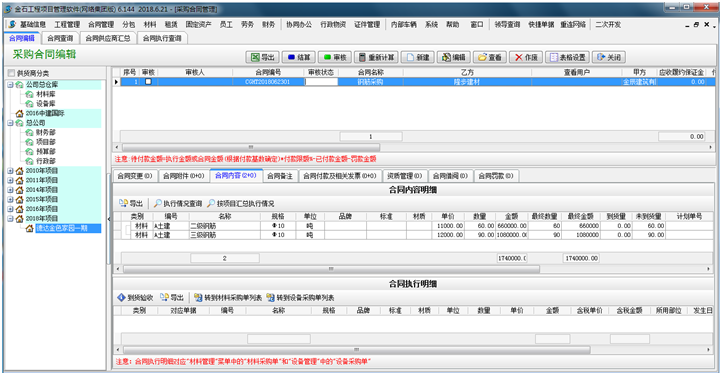Open the 合同罚款 (0) tab
The height and width of the screenshot is (375, 722).
(496, 176)
